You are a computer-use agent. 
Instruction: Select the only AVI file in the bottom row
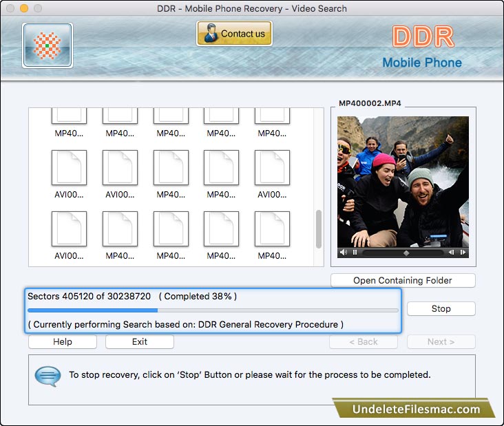coord(69,235)
